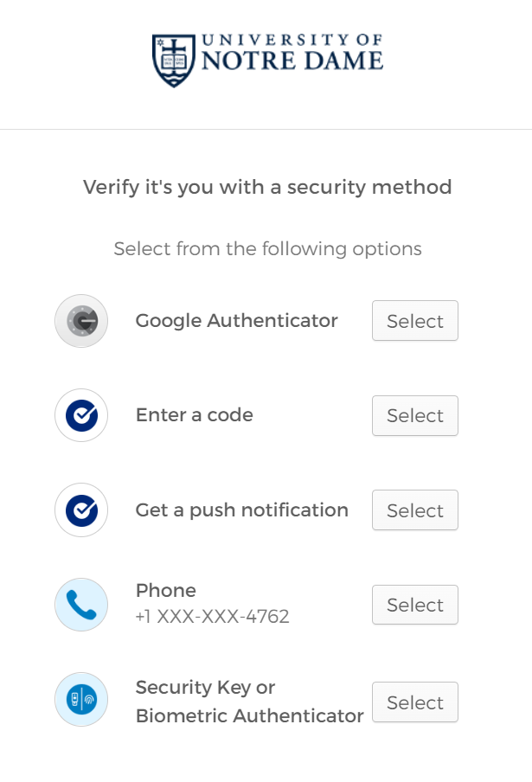The height and width of the screenshot is (782, 532).
Task: Click the Google Authenticator icon
Action: click(81, 321)
